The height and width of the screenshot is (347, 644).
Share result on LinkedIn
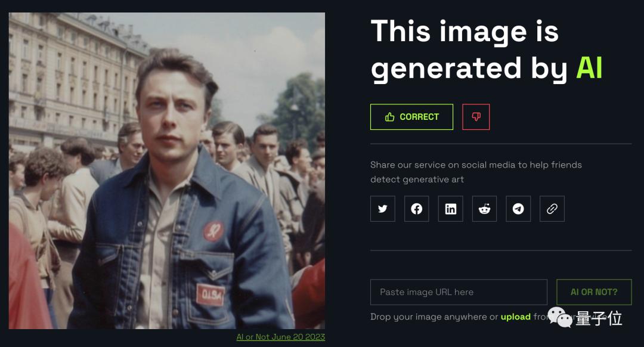point(451,209)
